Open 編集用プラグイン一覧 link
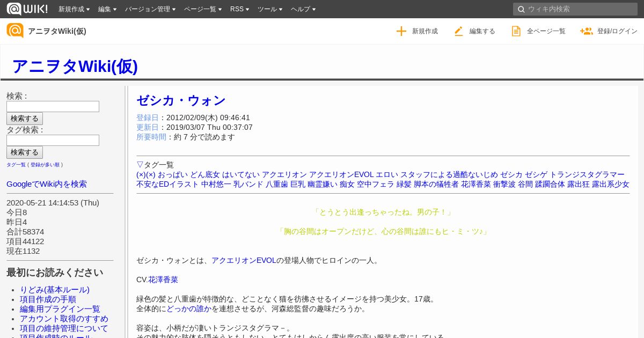Image resolution: width=644 pixels, height=338 pixels. click(60, 309)
